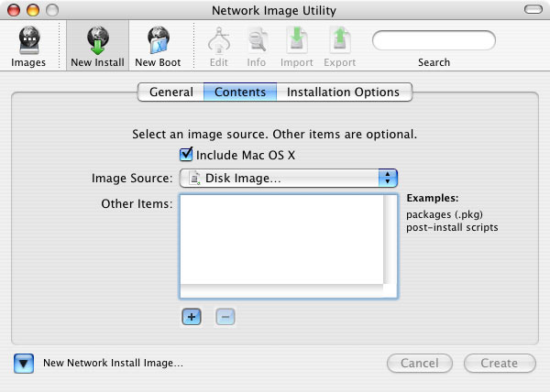Open the Image Source popup menu
Viewport: 550px width, 392px height.
coord(289,178)
